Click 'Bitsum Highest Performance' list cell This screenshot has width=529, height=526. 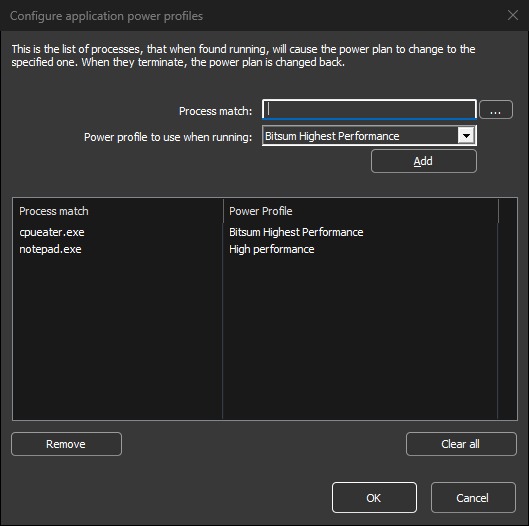click(x=296, y=232)
